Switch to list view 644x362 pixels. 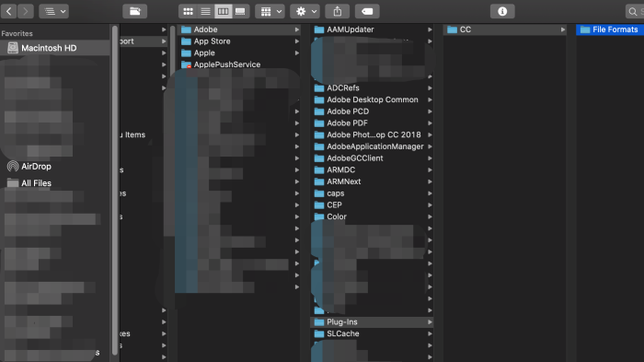pos(205,11)
